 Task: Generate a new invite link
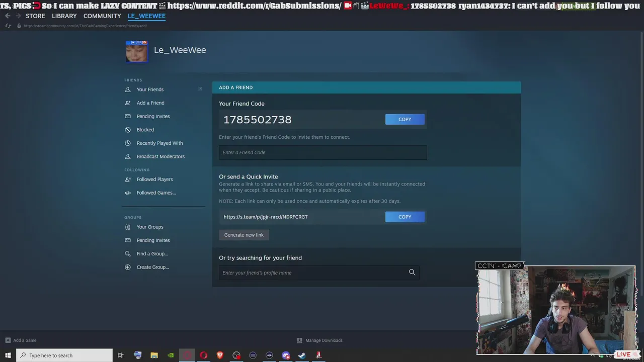pos(244,235)
